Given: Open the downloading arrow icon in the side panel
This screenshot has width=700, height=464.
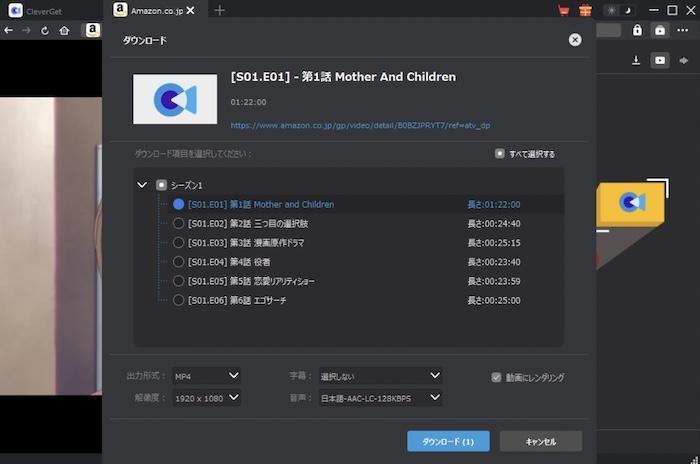Looking at the screenshot, I should pos(636,60).
